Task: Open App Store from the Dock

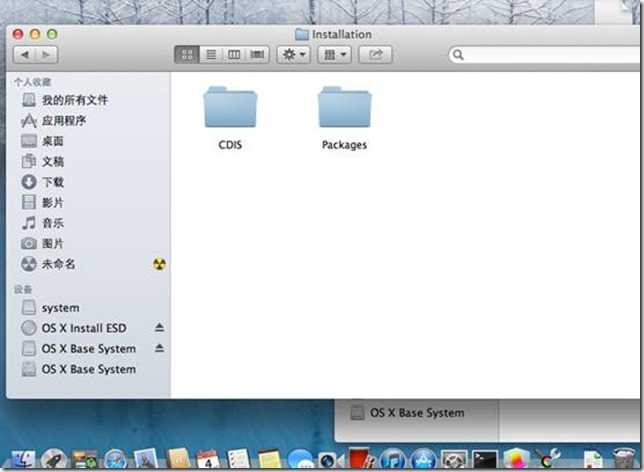Action: tap(423, 459)
